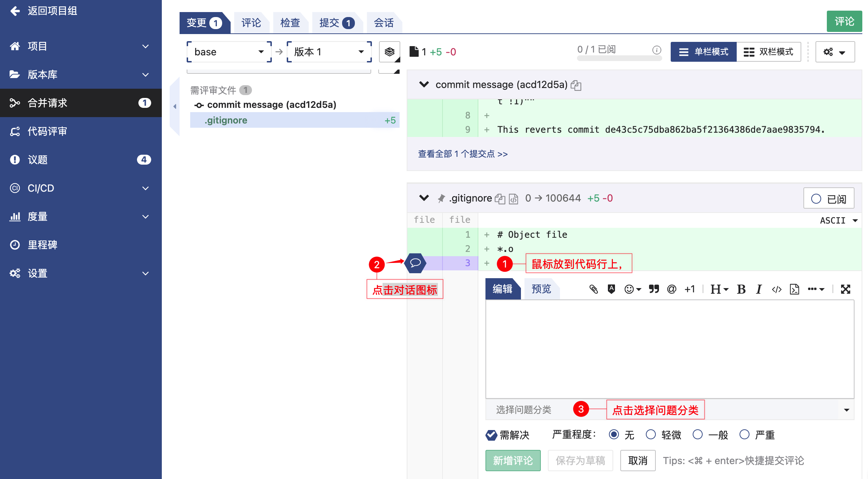Switch to the 预览 tab in editor
This screenshot has width=868, height=479.
click(541, 289)
